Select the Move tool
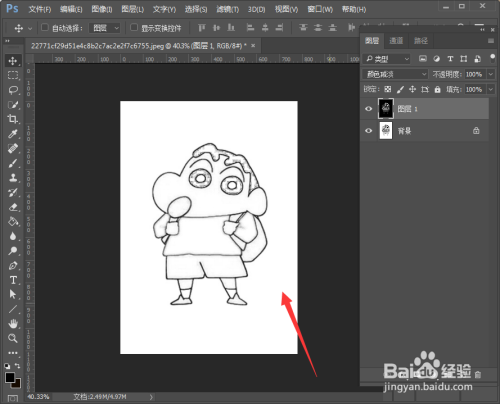 coord(13,61)
